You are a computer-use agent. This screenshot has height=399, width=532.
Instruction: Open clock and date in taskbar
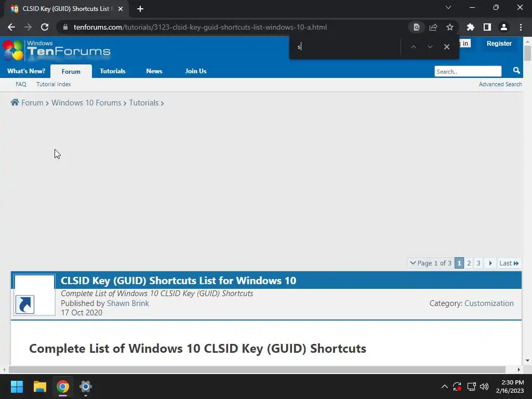coord(510,387)
